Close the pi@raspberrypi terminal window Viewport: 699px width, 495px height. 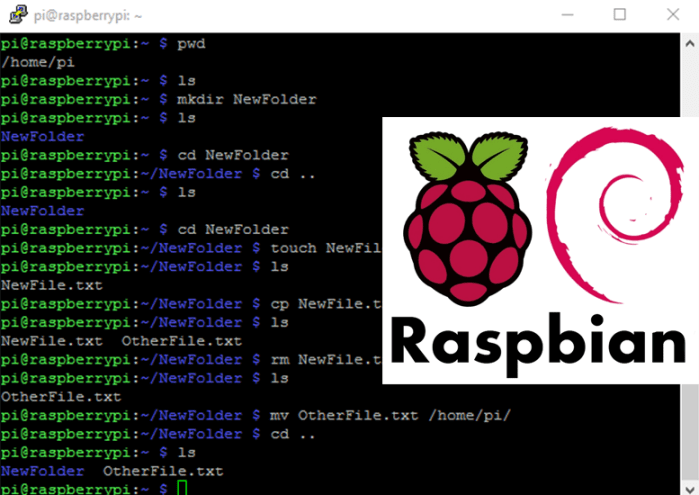click(672, 15)
